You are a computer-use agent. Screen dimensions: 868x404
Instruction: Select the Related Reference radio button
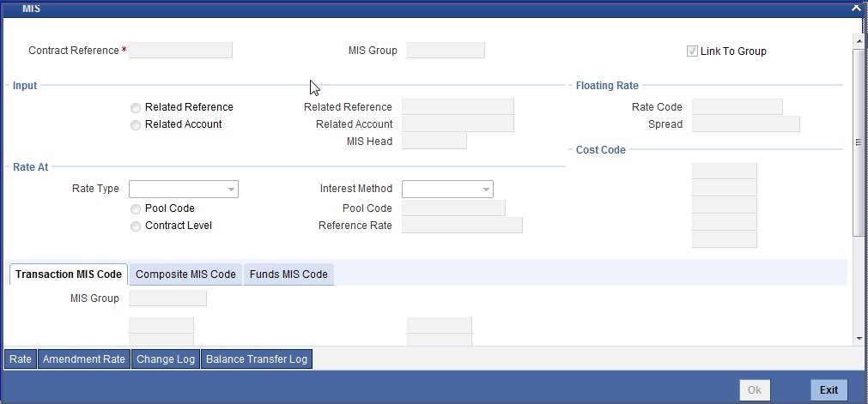pos(136,108)
